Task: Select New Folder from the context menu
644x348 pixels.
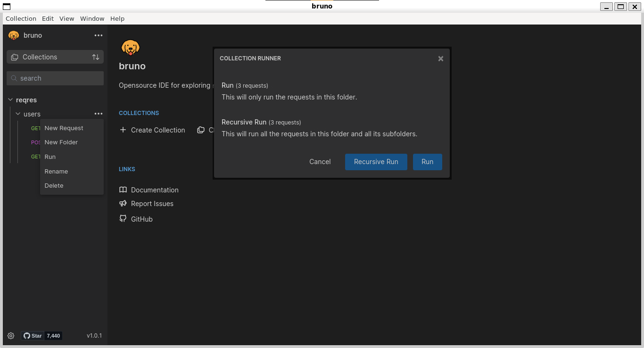Action: point(61,142)
